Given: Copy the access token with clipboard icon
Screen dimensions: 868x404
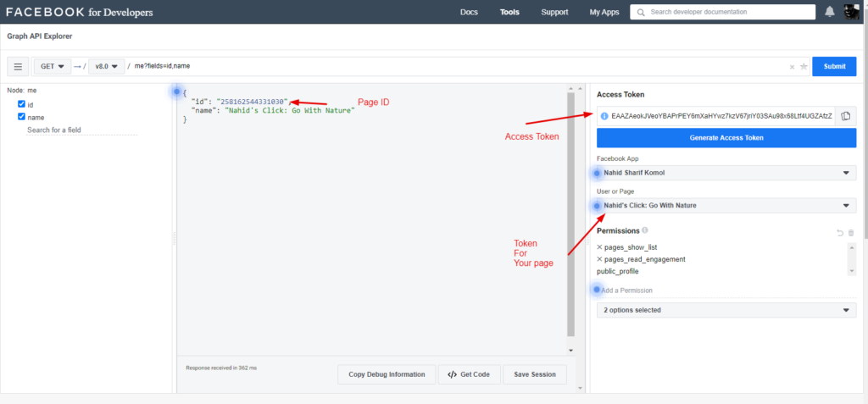Looking at the screenshot, I should (x=845, y=116).
